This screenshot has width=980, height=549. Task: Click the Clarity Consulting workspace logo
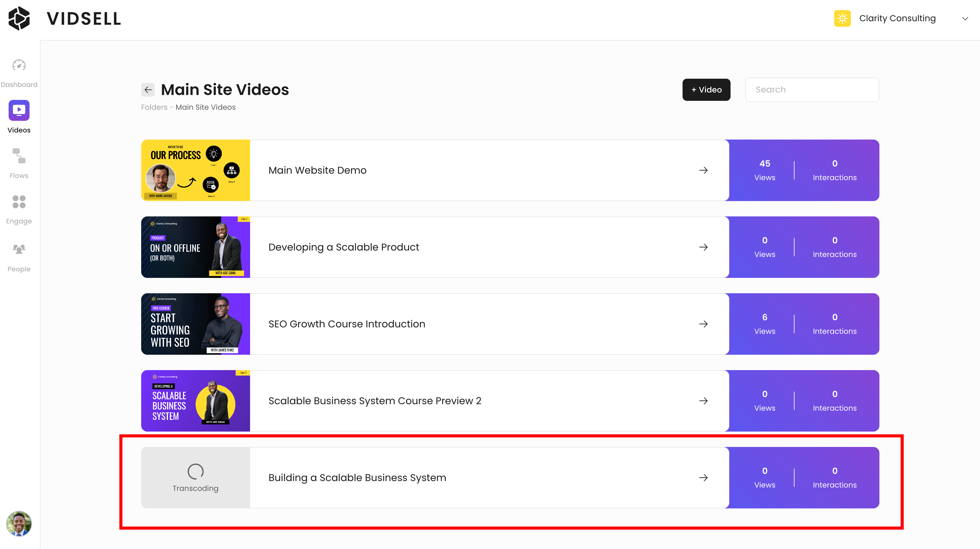click(x=842, y=18)
